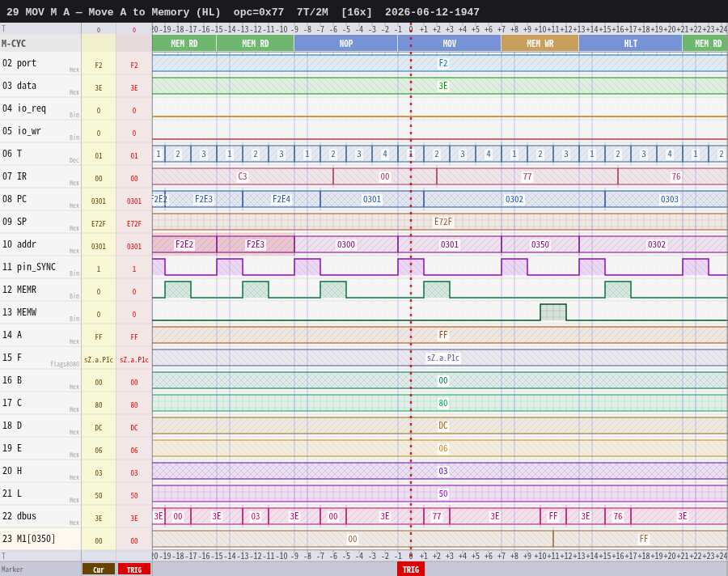Click the red TRIG marker flag on the timeline
Viewport: 728px width, 576px height.
[x=410, y=570]
